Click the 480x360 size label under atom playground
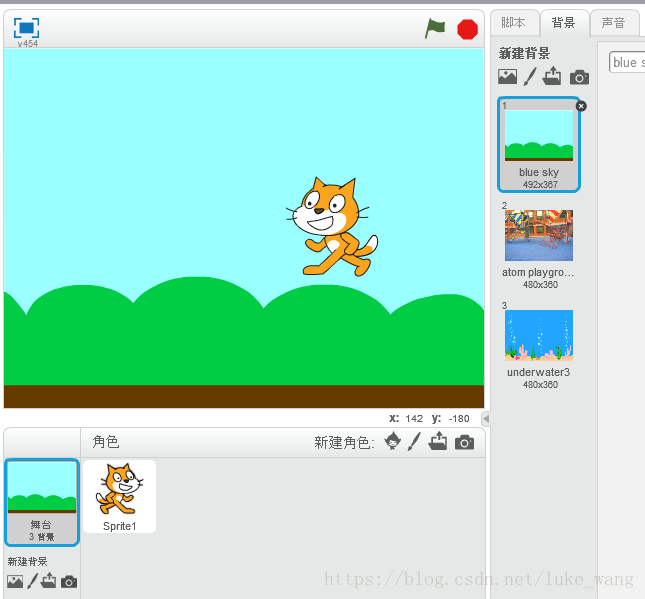Image resolution: width=645 pixels, height=599 pixels. pyautogui.click(x=540, y=285)
